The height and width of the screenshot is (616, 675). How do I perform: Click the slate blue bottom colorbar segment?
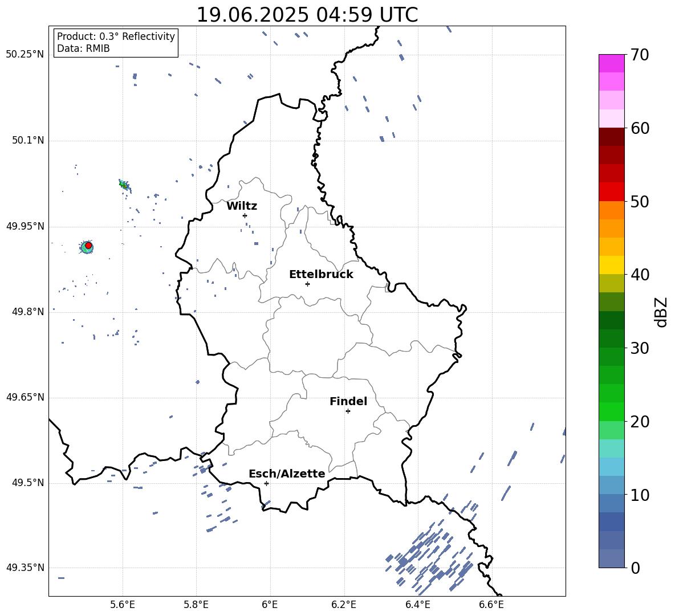pyautogui.click(x=611, y=558)
